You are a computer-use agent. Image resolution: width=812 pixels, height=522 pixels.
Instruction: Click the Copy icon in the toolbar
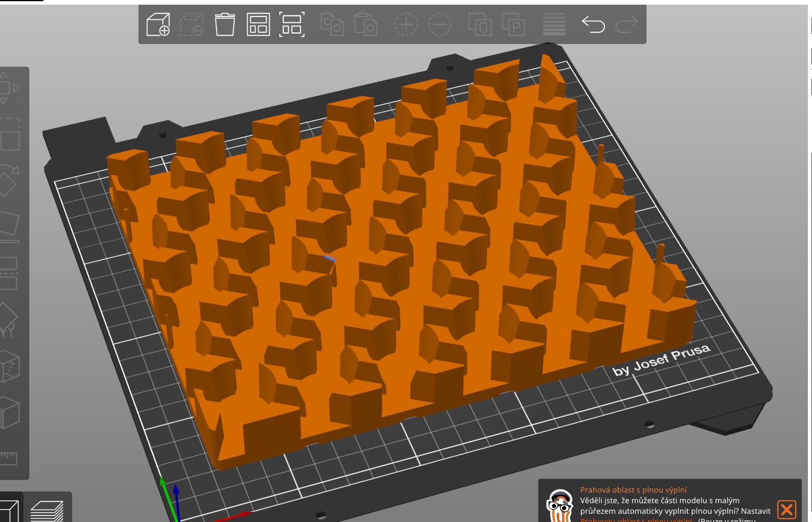pyautogui.click(x=332, y=25)
